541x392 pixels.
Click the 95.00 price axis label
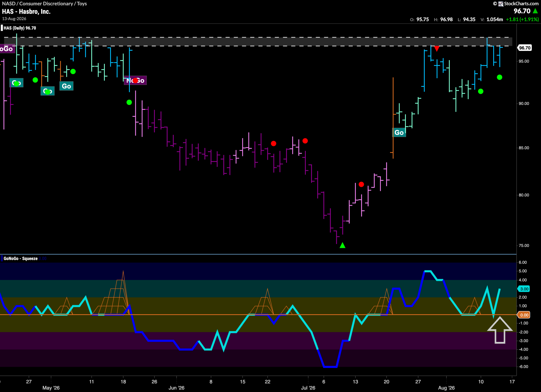(x=524, y=61)
